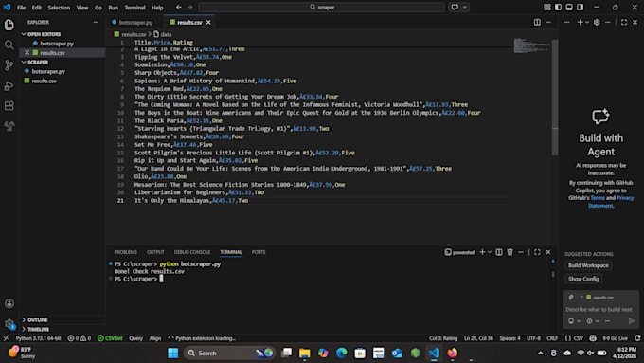Go forward with navigation arrow

[189, 7]
